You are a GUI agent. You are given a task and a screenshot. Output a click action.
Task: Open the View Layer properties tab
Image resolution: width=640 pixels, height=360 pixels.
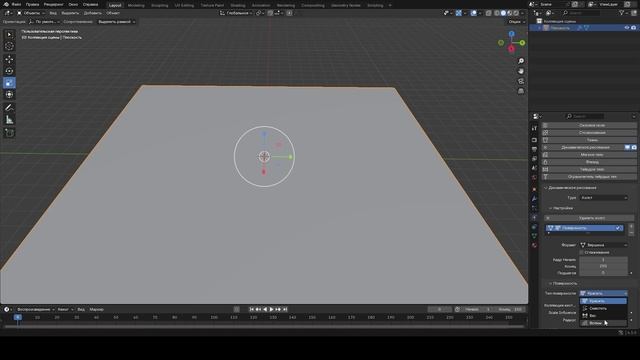534,158
